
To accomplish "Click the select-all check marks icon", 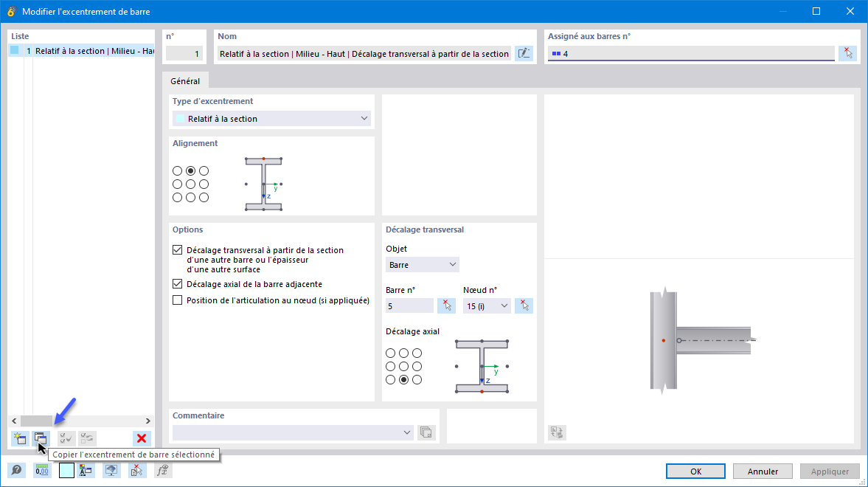I will pos(66,439).
